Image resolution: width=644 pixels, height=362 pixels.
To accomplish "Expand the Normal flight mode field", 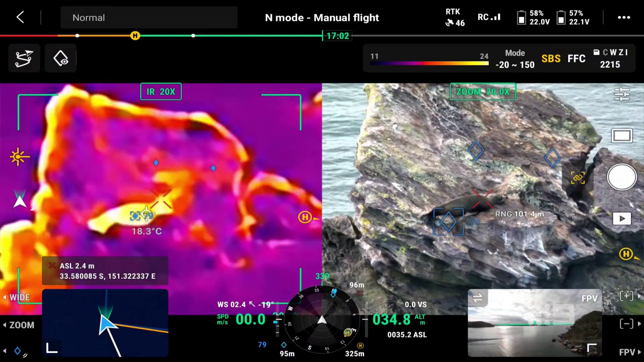I will pyautogui.click(x=149, y=17).
